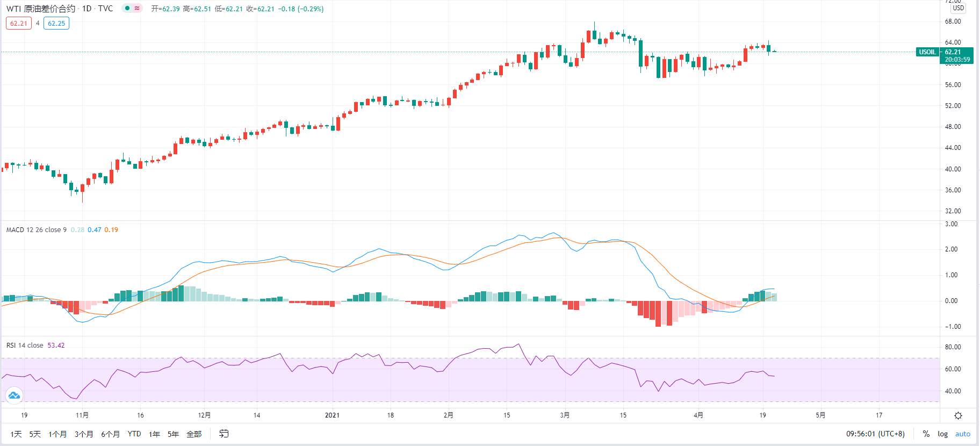Select the 全部 time range
Screen dimensions: 980x446
tap(194, 434)
